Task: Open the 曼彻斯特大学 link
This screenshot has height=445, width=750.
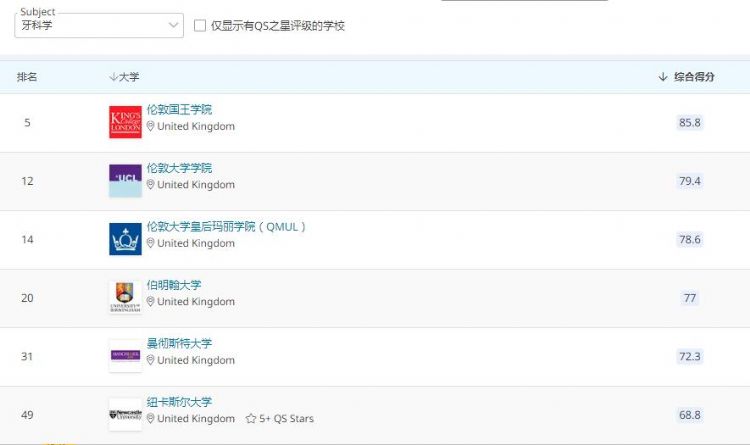Action: pos(179,343)
